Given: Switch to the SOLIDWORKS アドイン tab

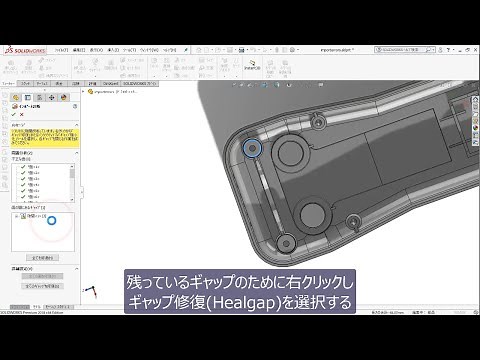Looking at the screenshot, I should 139,84.
